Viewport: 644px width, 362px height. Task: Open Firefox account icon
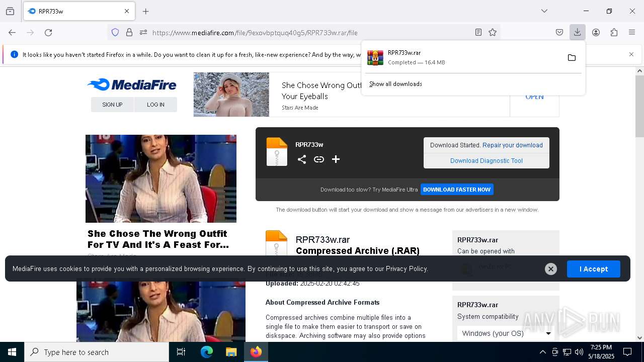click(596, 32)
